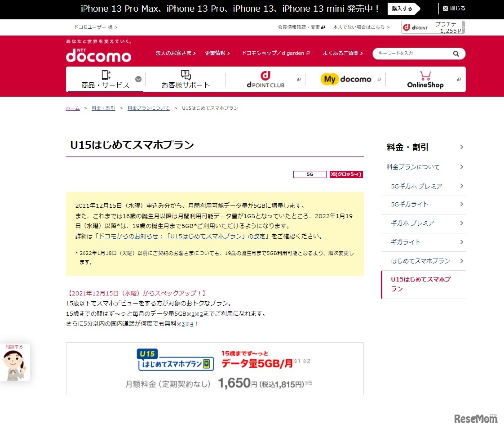Click the support question icon above お客様サポート
The image size is (504, 429).
(186, 75)
